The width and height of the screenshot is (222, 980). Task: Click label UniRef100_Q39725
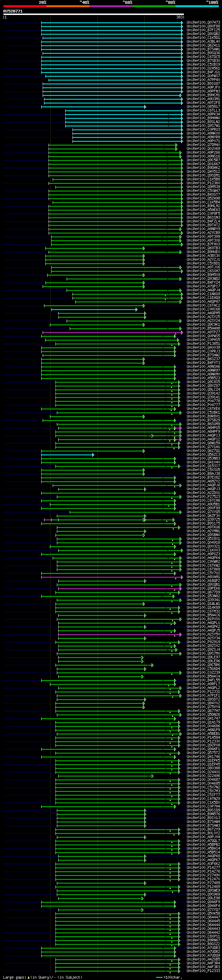(x=203, y=520)
